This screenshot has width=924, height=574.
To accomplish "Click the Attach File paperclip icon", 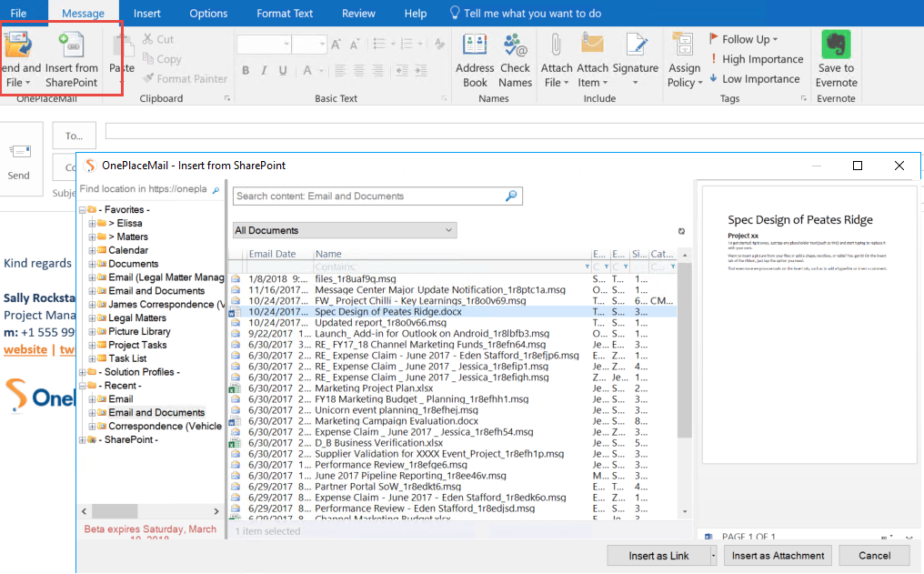I will pyautogui.click(x=556, y=45).
